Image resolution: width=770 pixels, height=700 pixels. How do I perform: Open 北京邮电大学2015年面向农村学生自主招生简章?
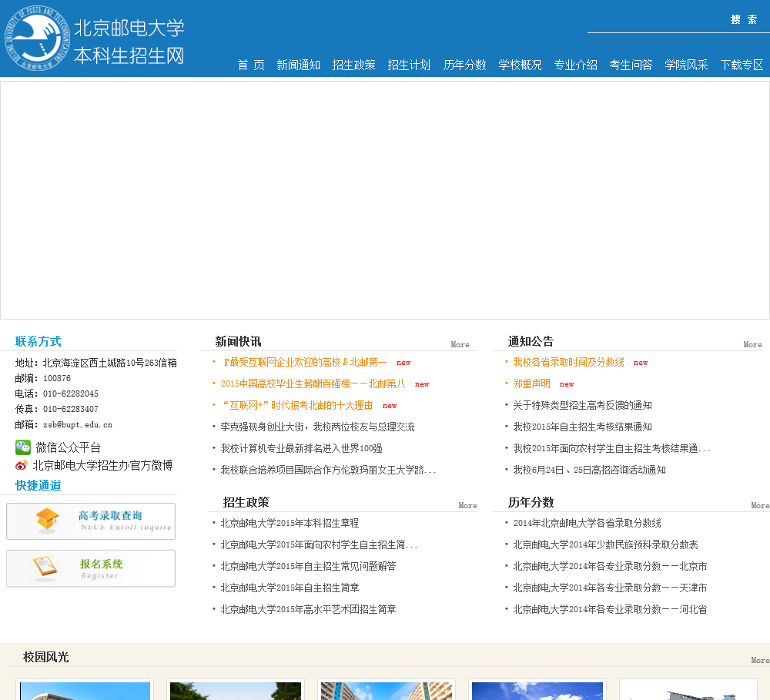pos(320,544)
